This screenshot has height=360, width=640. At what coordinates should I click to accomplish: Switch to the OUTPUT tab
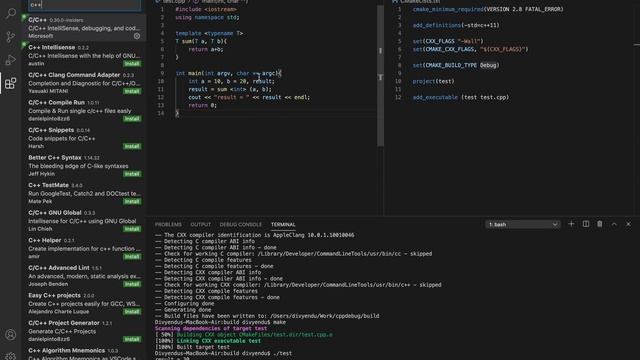click(x=200, y=224)
